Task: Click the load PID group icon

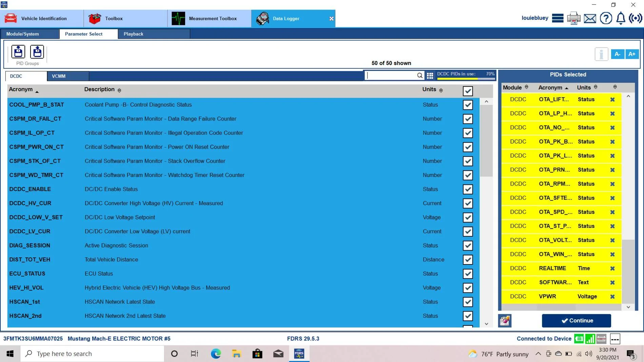Action: tap(37, 52)
